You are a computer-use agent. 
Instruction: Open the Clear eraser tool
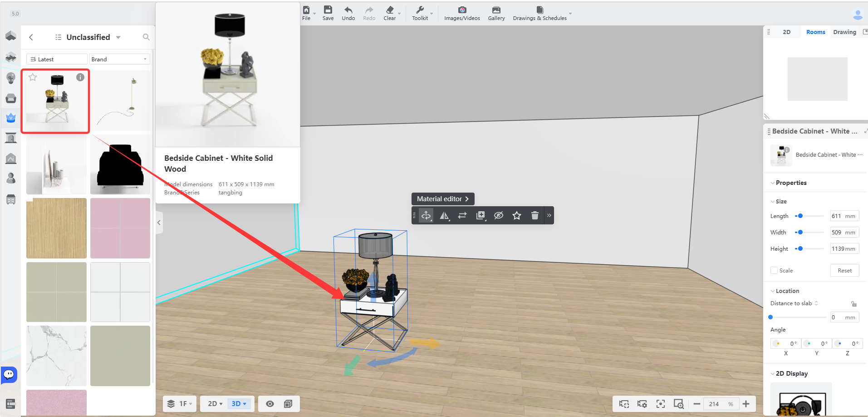(390, 13)
